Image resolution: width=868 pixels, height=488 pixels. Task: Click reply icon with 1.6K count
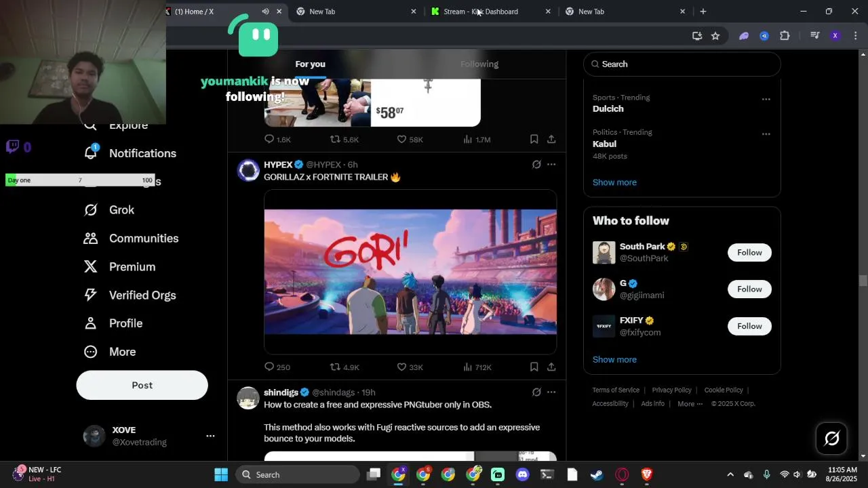269,139
